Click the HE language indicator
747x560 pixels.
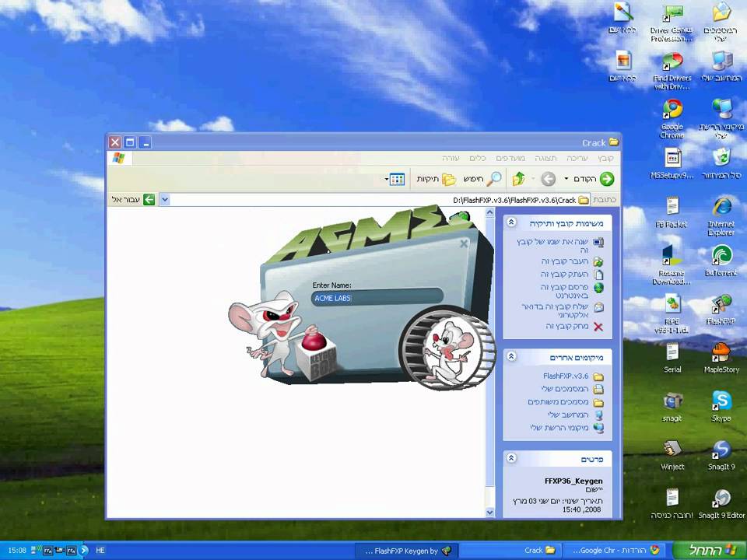tap(100, 550)
